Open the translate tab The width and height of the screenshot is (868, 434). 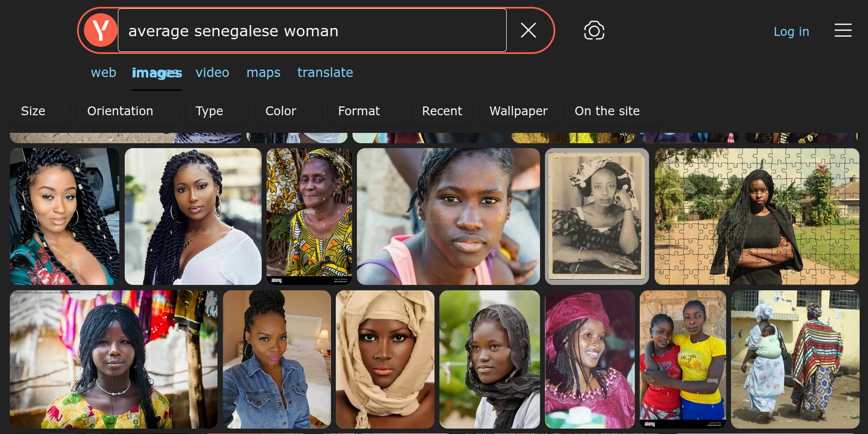(325, 73)
